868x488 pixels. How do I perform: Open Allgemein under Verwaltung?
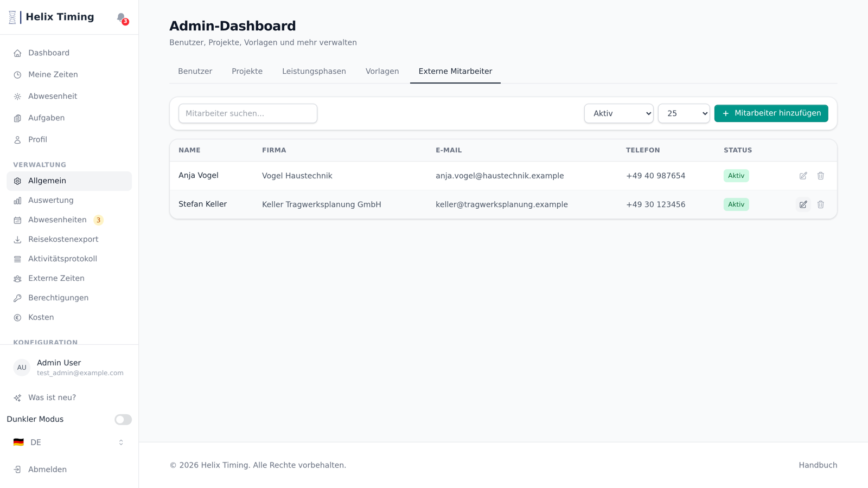click(69, 181)
